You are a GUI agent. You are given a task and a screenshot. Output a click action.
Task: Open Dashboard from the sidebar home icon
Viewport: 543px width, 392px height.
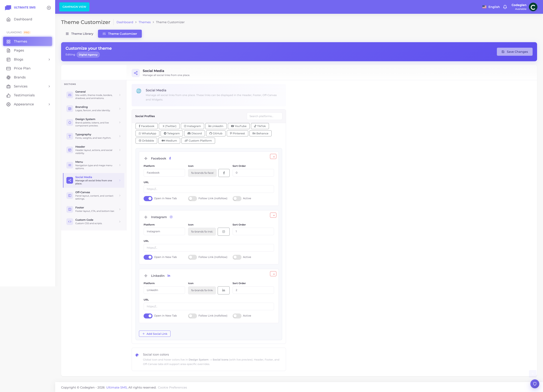(x=8, y=19)
